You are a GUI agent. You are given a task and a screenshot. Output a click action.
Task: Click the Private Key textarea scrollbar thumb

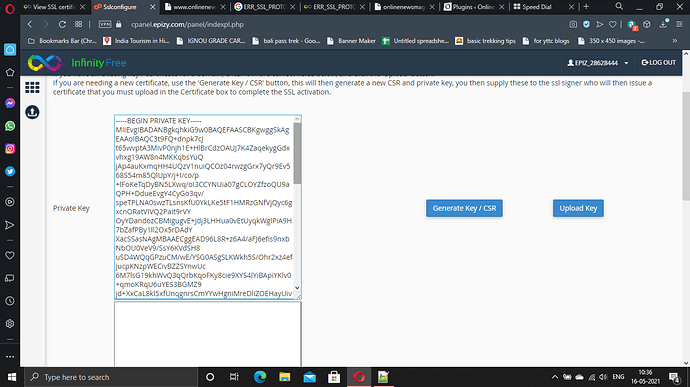[297, 153]
